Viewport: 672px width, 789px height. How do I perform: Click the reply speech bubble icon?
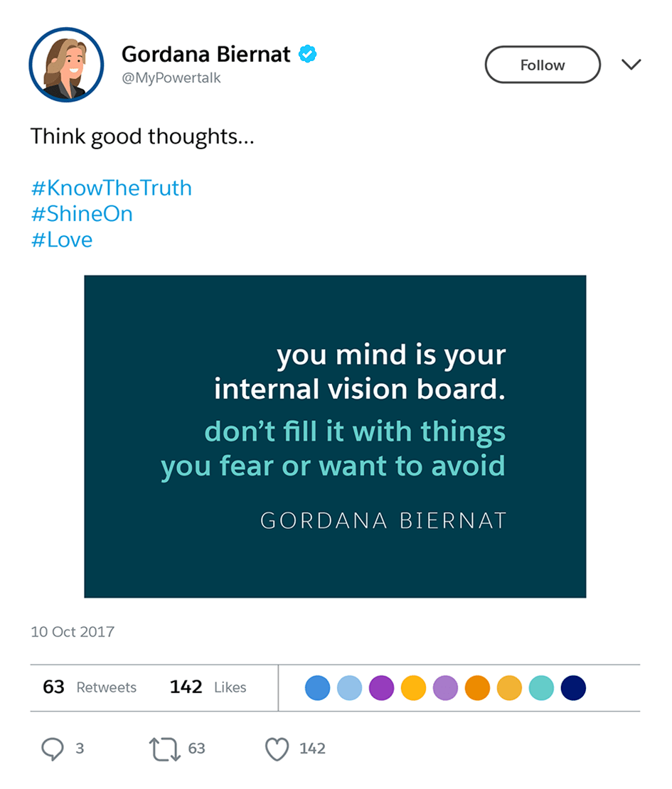(53, 748)
